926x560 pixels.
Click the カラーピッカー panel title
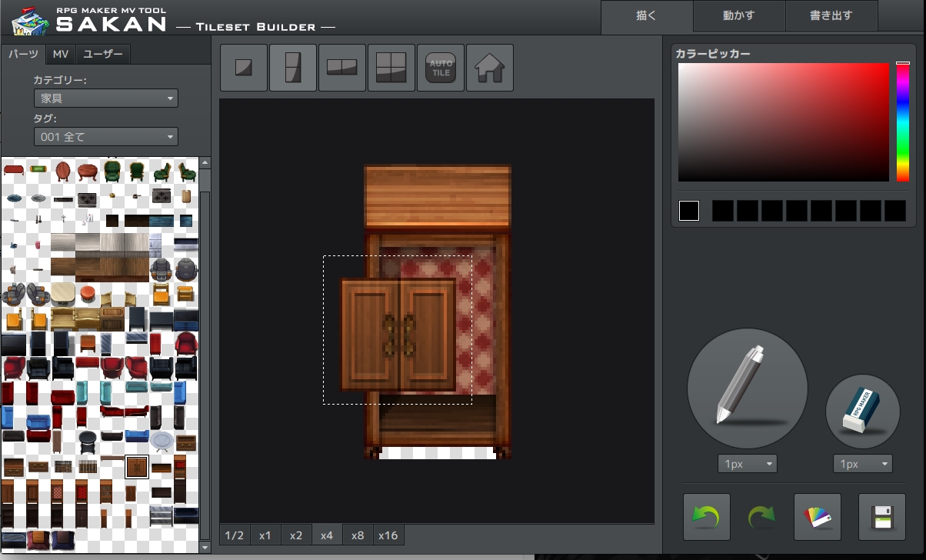pyautogui.click(x=713, y=54)
